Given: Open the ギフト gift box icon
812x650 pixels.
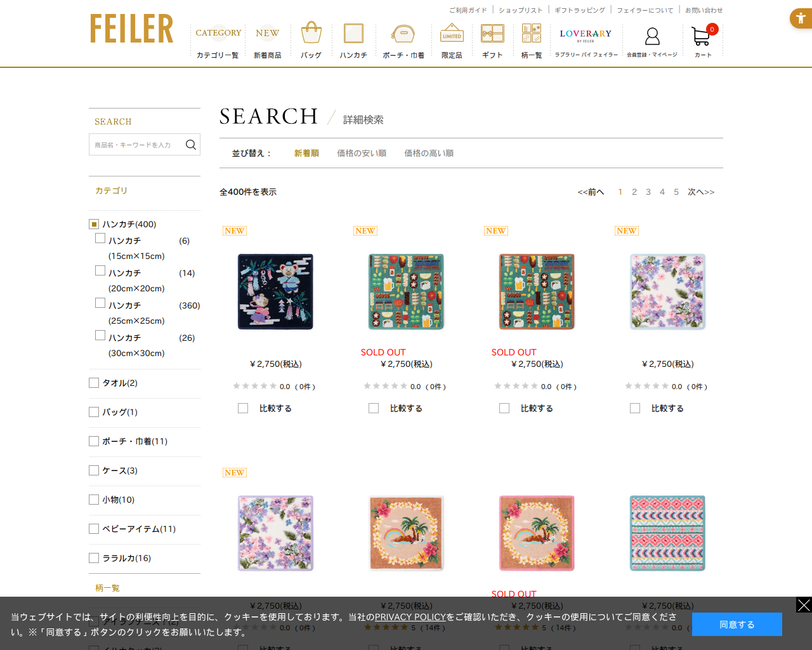Looking at the screenshot, I should pyautogui.click(x=492, y=33).
